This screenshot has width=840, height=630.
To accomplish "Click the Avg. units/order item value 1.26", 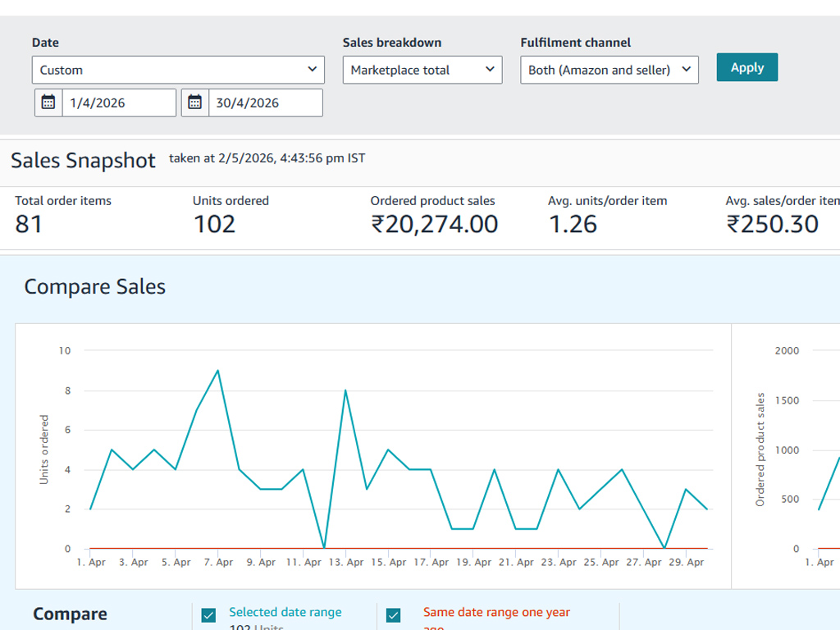I will tap(573, 224).
